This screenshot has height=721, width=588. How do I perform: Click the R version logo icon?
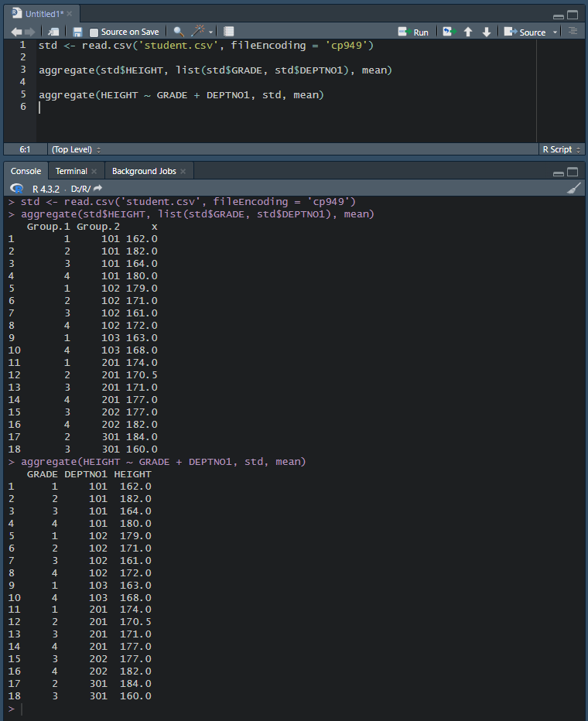tap(16, 189)
